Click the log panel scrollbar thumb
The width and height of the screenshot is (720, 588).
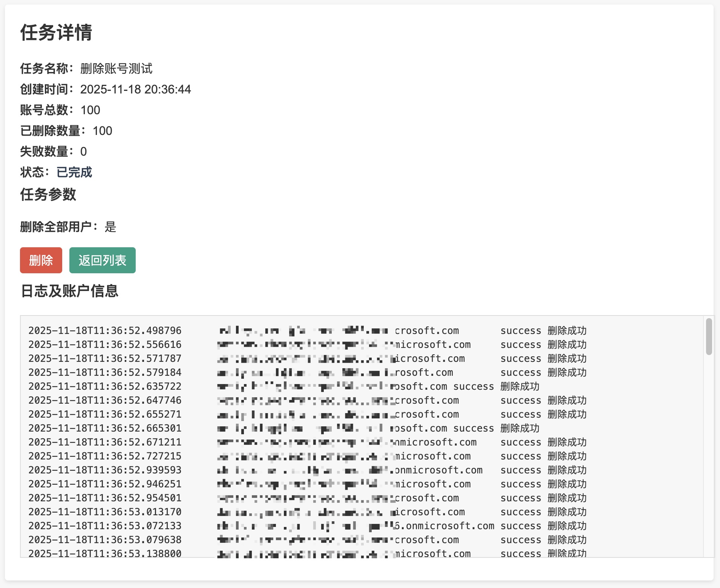(x=709, y=336)
